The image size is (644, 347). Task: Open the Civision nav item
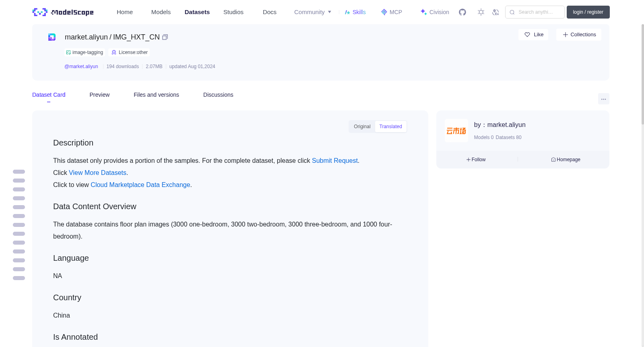(435, 12)
